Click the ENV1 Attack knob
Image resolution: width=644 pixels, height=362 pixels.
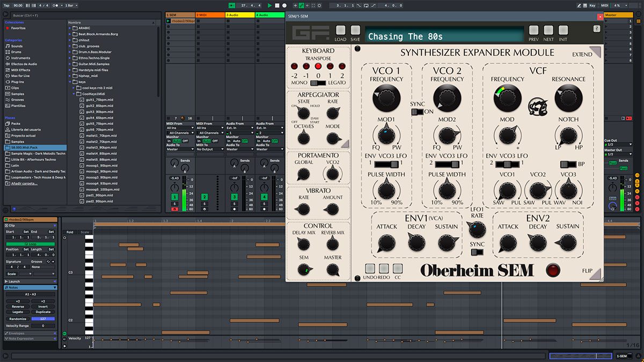pos(386,243)
